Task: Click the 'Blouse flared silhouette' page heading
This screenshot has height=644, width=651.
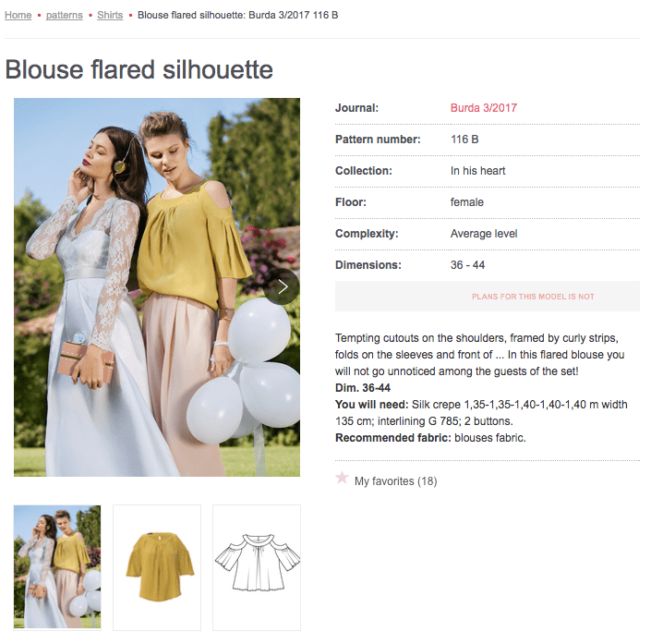Action: 139,69
